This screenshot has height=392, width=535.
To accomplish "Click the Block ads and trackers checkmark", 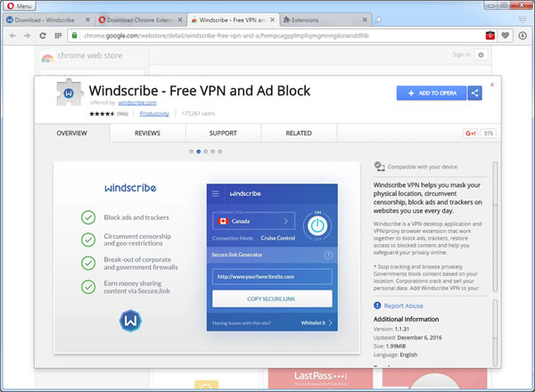I will [x=88, y=217].
